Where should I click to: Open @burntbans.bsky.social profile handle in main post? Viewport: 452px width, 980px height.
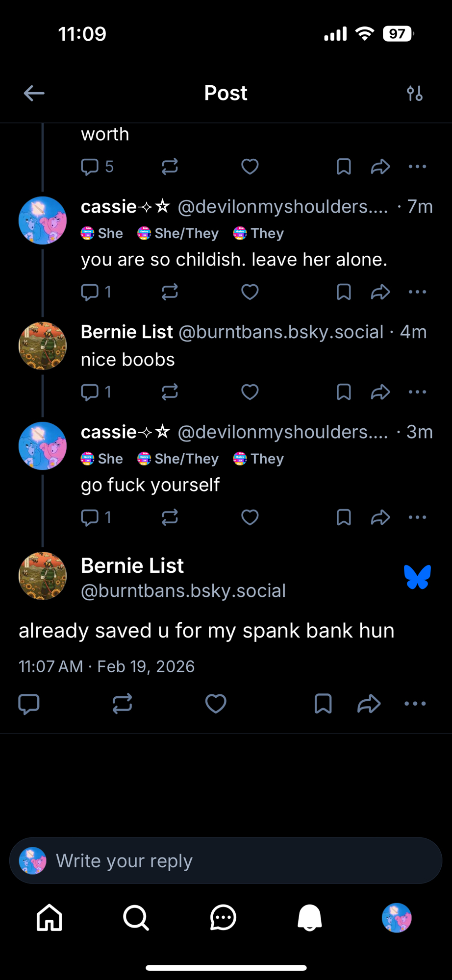pyautogui.click(x=183, y=591)
